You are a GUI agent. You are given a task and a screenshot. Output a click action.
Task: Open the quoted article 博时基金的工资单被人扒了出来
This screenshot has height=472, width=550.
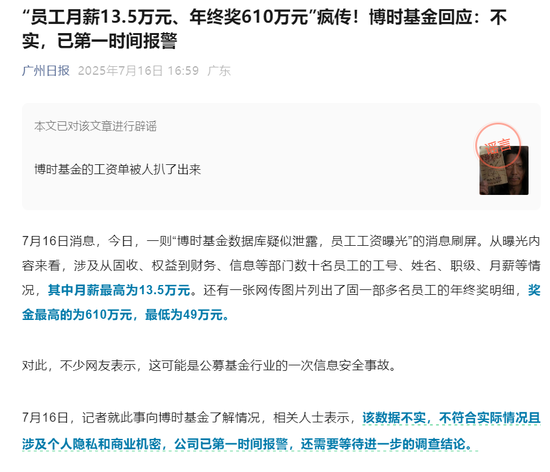(x=118, y=170)
